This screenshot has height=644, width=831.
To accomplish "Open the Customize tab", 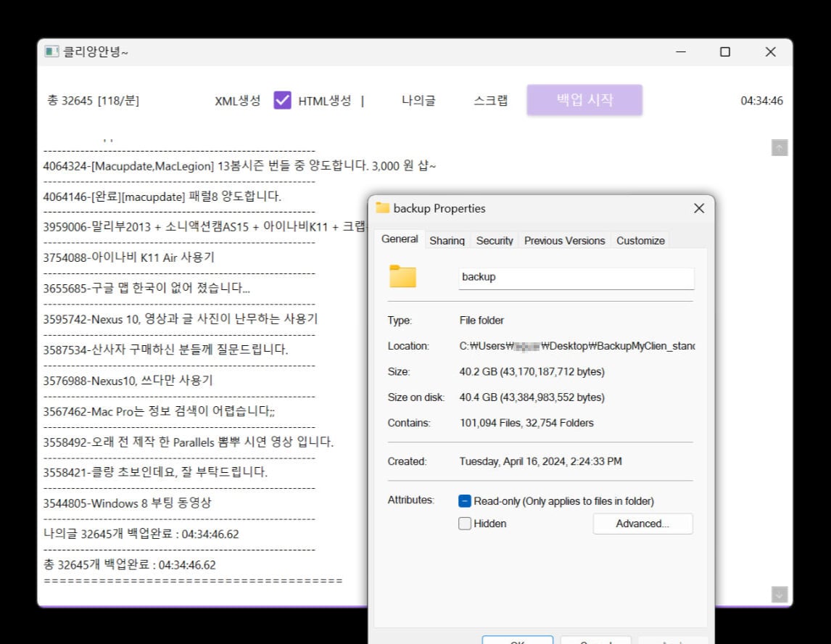I will (x=640, y=241).
